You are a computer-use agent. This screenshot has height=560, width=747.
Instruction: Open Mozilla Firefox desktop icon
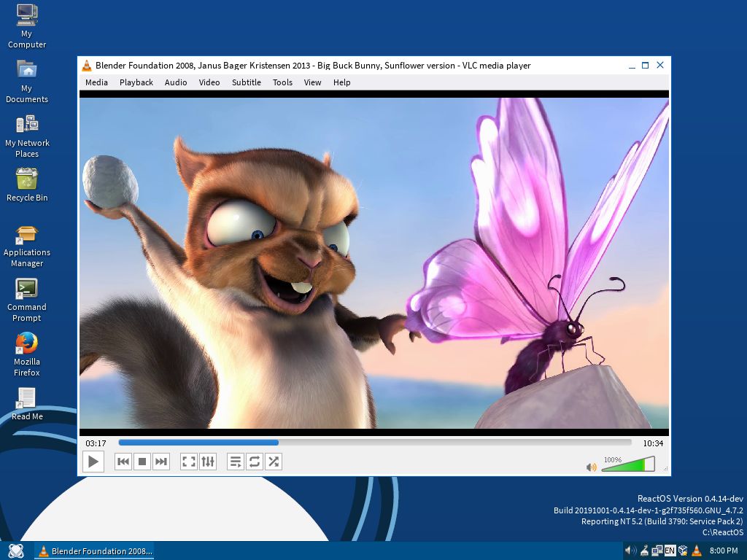point(26,343)
